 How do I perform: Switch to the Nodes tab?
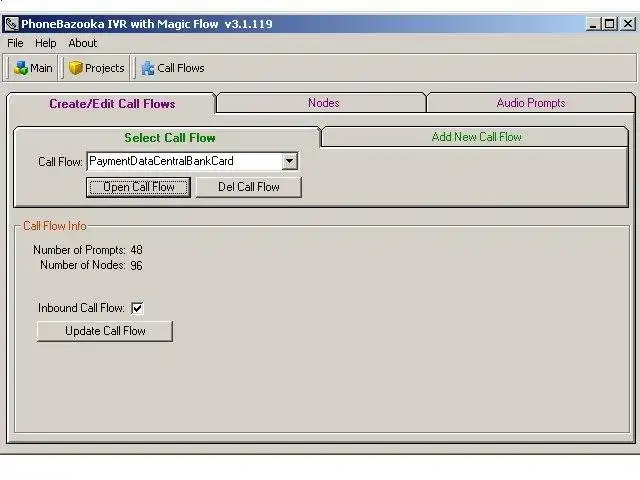point(323,103)
